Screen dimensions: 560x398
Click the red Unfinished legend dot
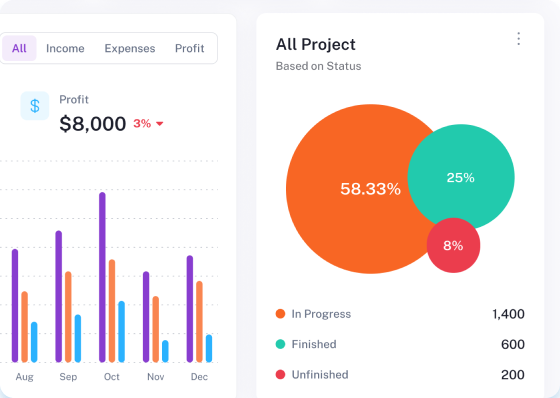tap(280, 374)
